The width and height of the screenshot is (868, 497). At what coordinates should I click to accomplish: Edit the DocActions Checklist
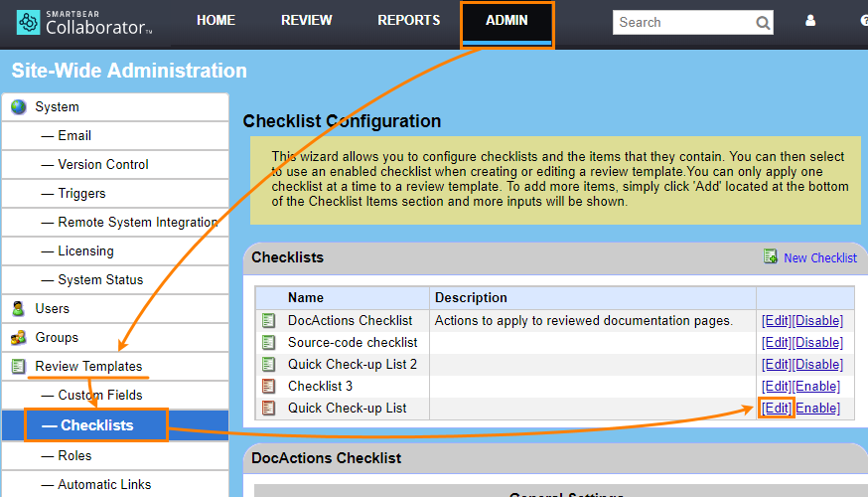tap(776, 320)
